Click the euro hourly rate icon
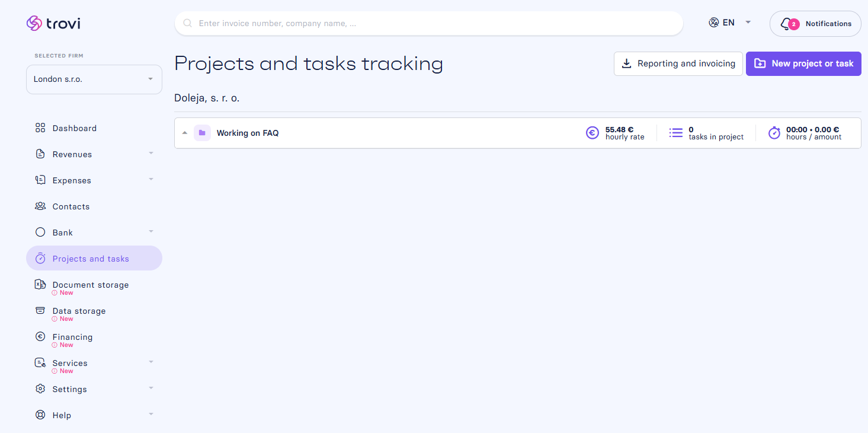This screenshot has height=433, width=868. click(592, 133)
